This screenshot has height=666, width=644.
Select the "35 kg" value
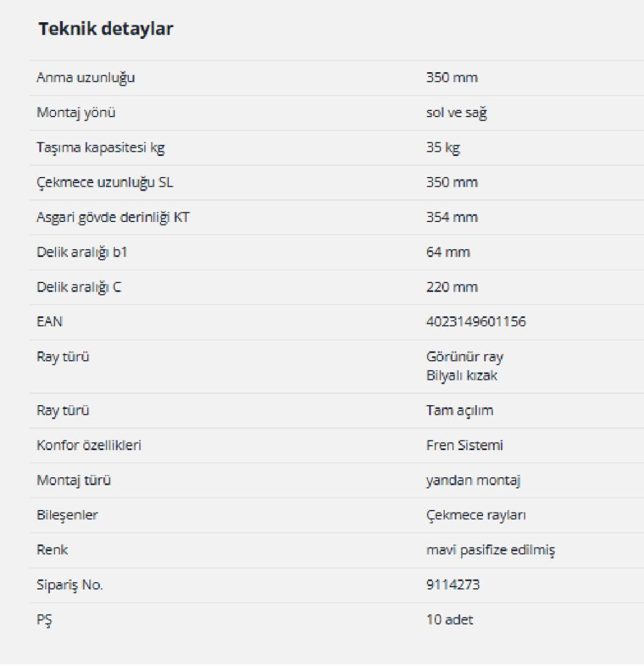(x=443, y=148)
